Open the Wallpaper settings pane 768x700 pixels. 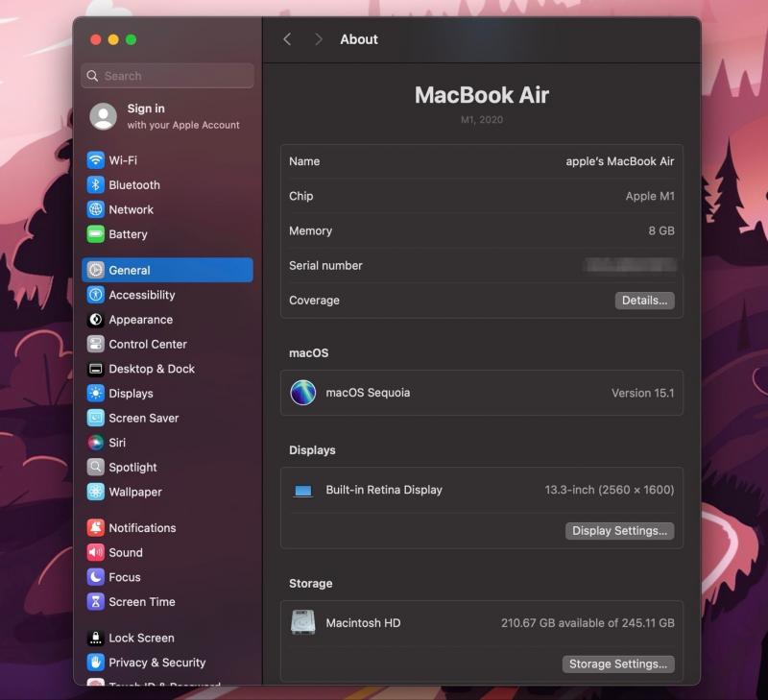(x=167, y=492)
